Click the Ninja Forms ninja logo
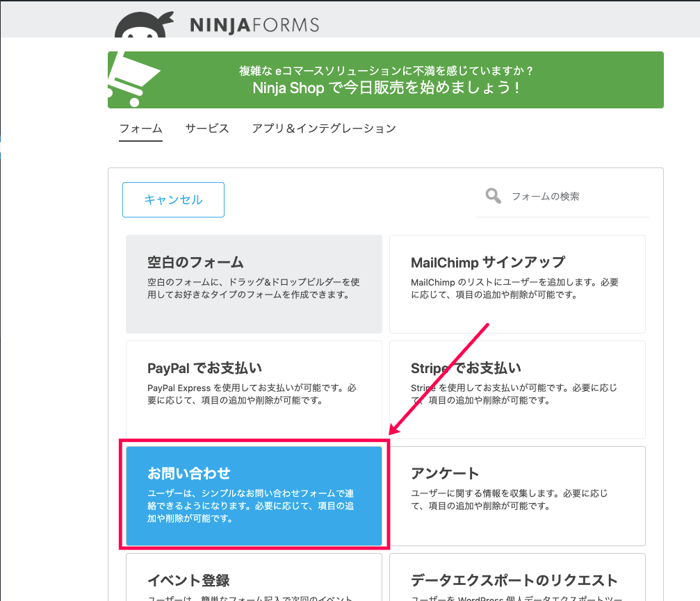This screenshot has height=601, width=700. 144,25
